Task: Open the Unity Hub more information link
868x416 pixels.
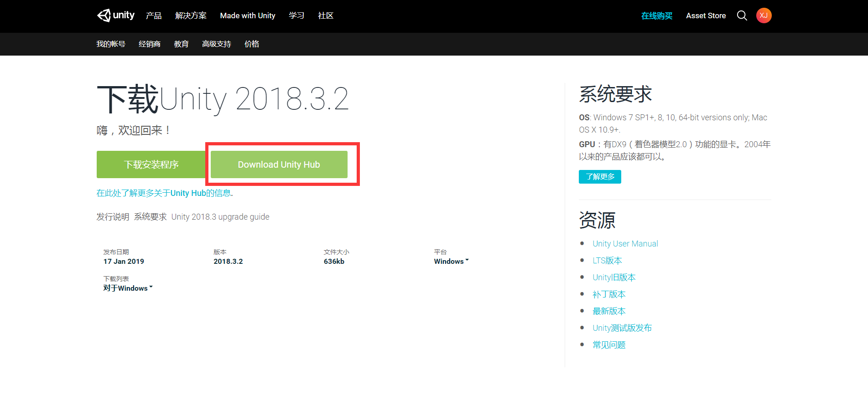Action: [x=164, y=193]
